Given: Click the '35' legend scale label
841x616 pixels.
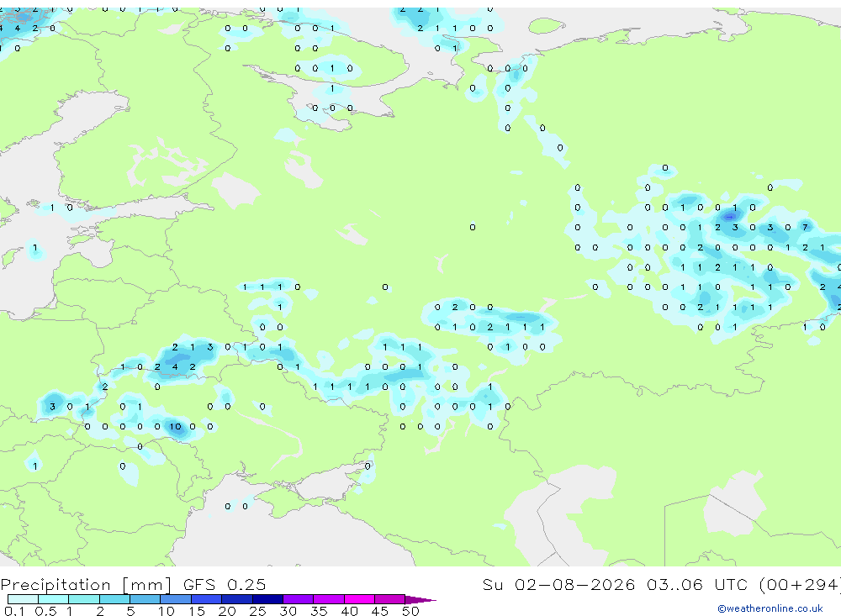Looking at the screenshot, I should pos(319,611).
